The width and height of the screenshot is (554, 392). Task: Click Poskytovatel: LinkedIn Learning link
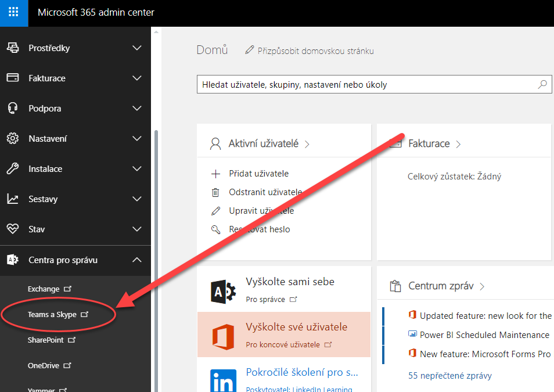point(299,389)
